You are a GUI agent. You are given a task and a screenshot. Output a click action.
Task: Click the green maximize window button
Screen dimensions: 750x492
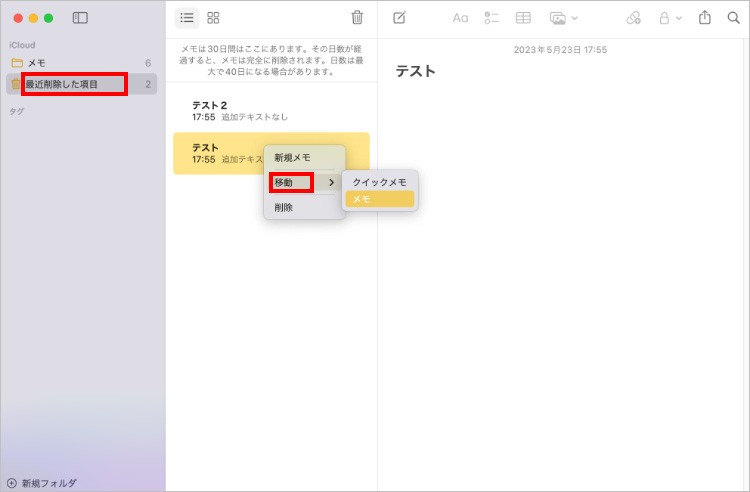tap(48, 18)
